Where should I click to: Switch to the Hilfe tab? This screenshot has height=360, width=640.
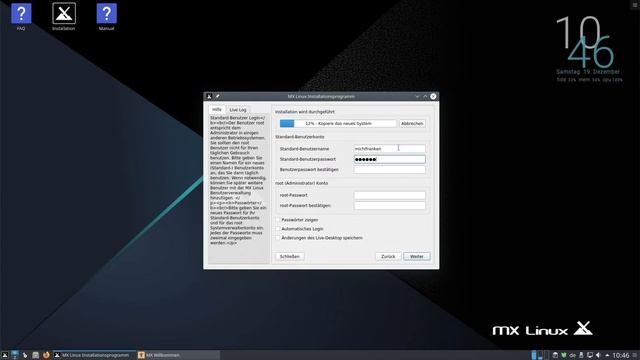pyautogui.click(x=217, y=109)
